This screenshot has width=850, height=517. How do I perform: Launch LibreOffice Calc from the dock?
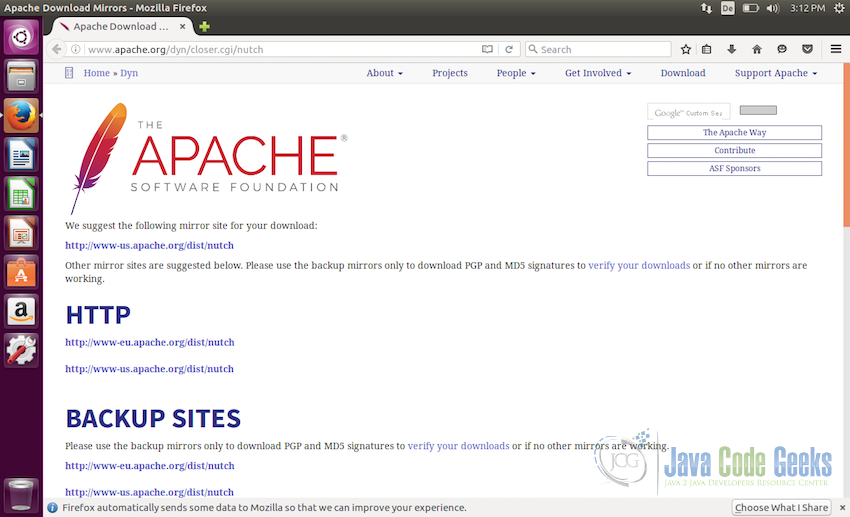point(21,193)
